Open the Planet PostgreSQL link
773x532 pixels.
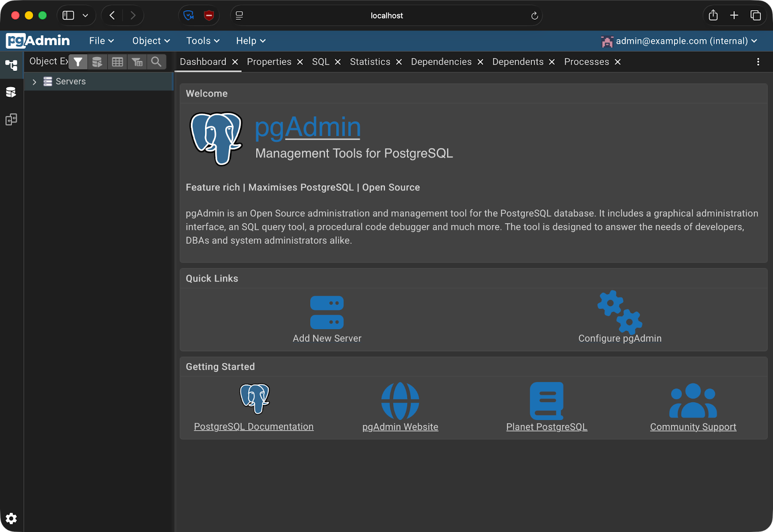tap(547, 427)
